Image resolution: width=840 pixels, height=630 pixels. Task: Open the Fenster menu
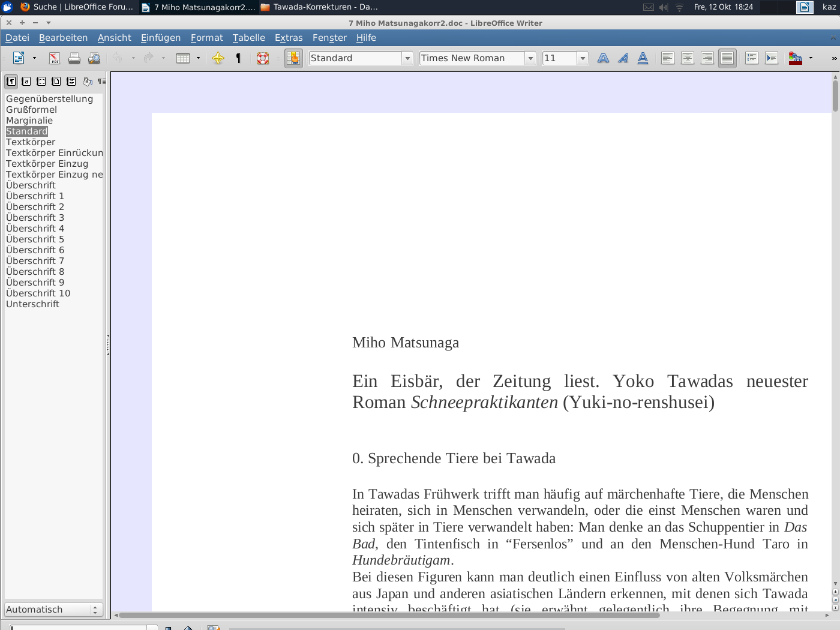point(329,38)
